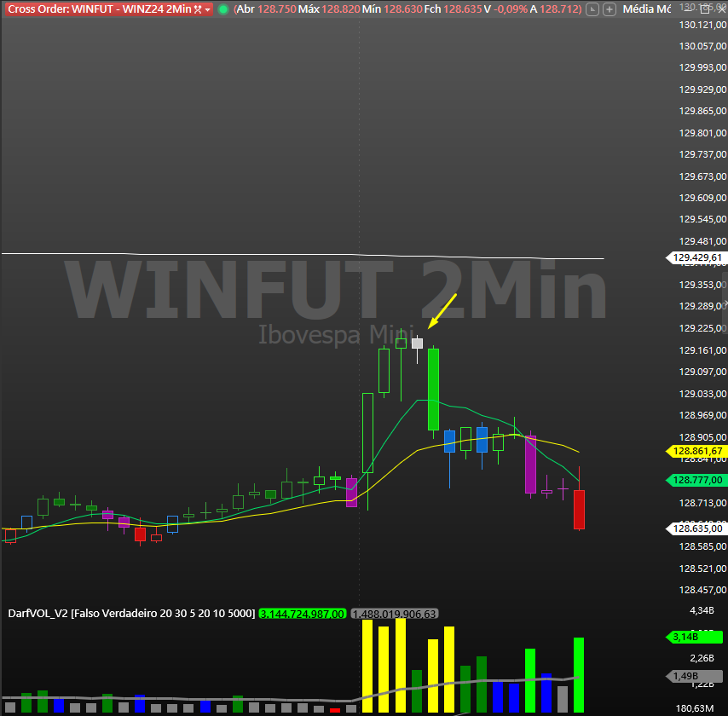Click the green 3,14B volume axis tag
728x716 pixels.
[695, 637]
